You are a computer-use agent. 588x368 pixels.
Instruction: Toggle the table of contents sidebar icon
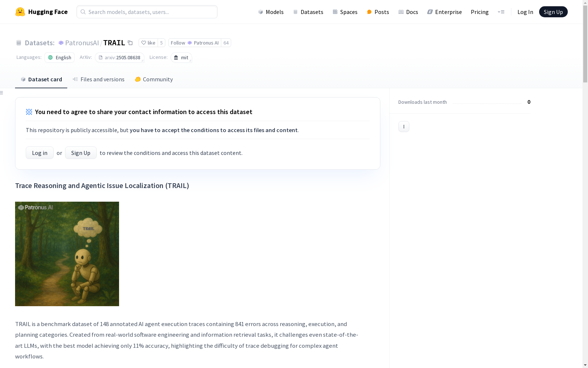[x=2, y=93]
